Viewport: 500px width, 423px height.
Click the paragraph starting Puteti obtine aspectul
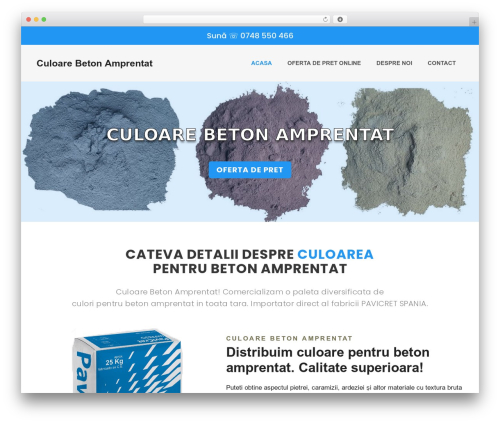[x=344, y=388]
